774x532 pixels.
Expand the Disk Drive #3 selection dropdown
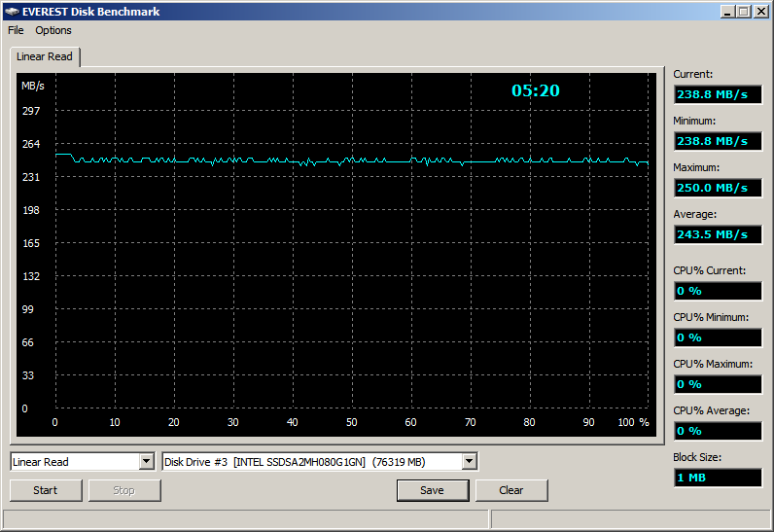coord(469,462)
